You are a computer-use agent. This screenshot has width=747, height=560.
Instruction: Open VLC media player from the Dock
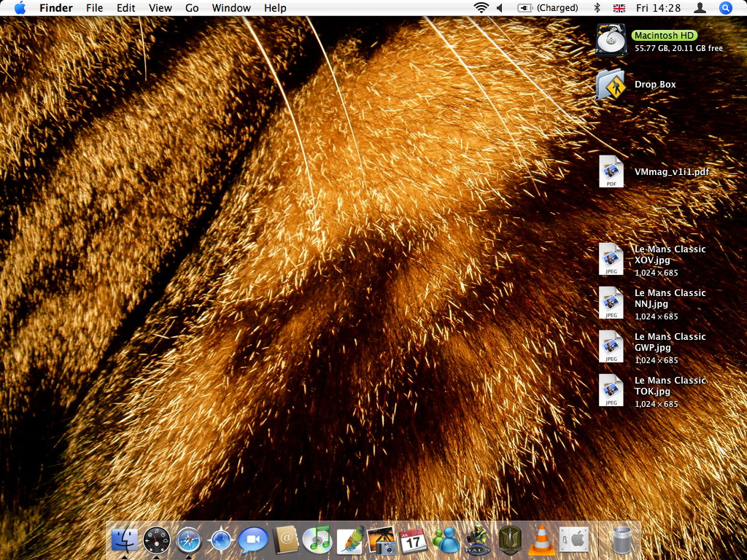[542, 540]
